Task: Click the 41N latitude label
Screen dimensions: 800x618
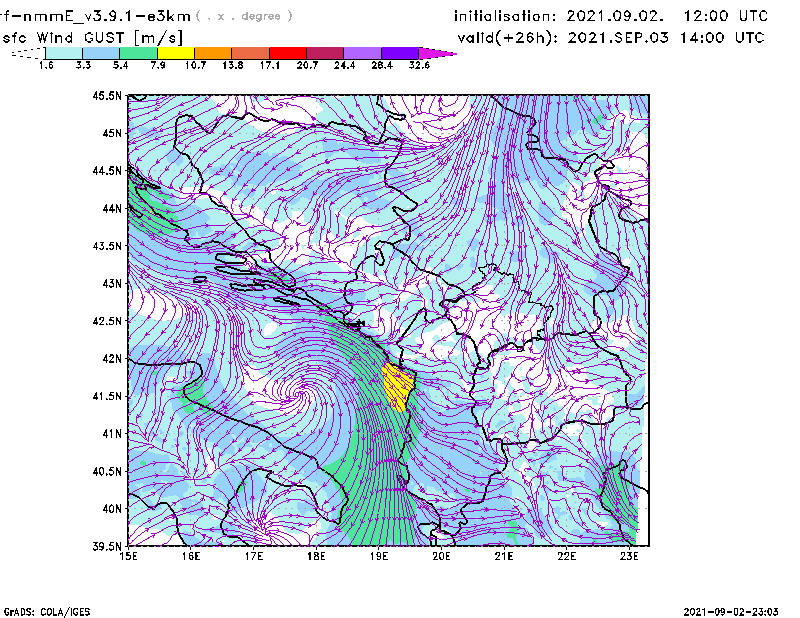Action: [112, 433]
